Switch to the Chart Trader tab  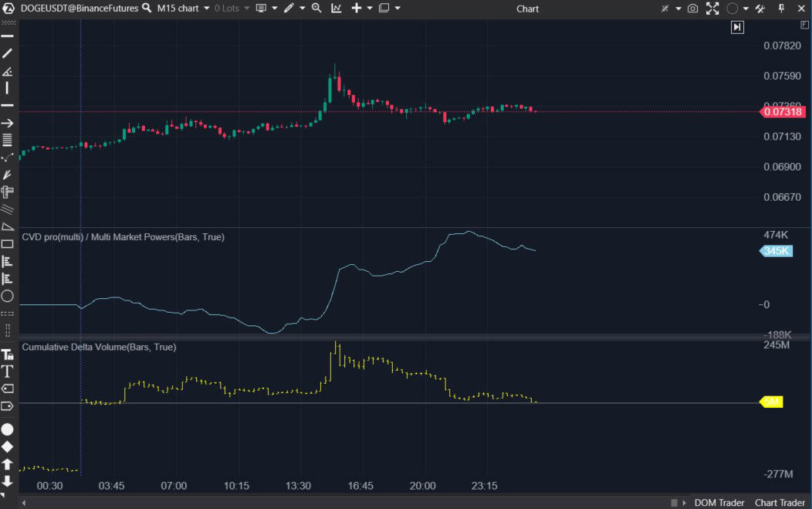point(780,503)
